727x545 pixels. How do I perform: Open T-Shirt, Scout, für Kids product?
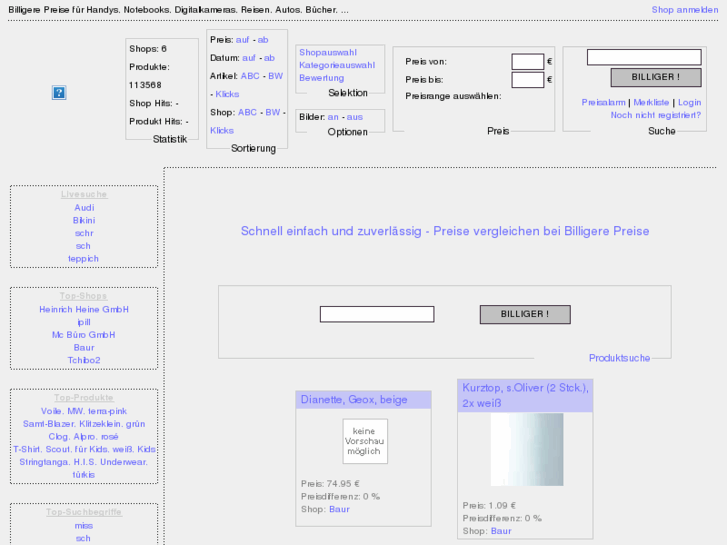click(x=84, y=449)
